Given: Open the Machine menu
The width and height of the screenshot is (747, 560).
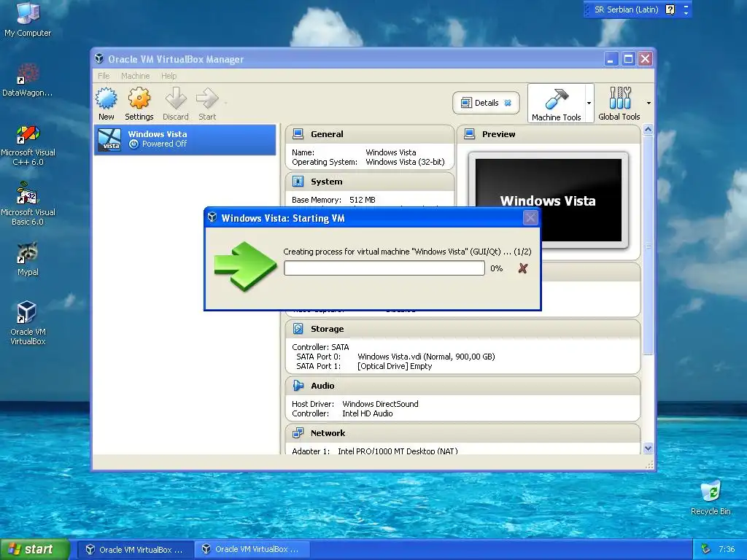Looking at the screenshot, I should tap(135, 76).
